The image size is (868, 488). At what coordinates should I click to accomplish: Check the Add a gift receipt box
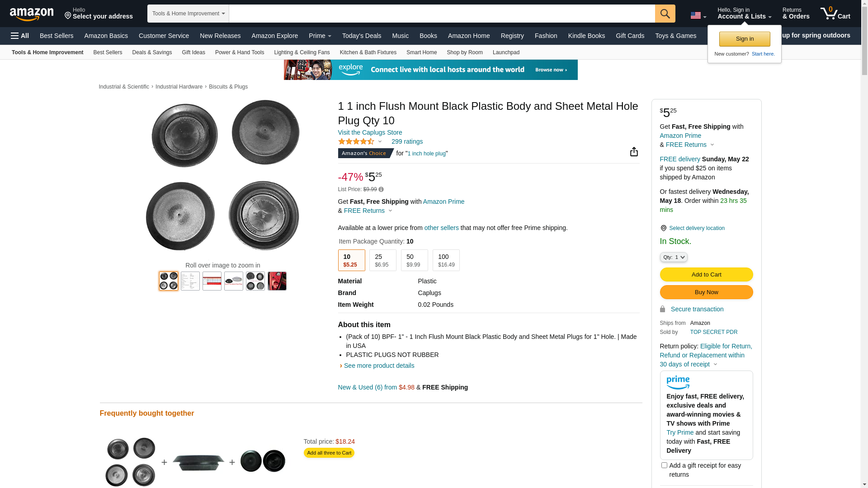(664, 465)
